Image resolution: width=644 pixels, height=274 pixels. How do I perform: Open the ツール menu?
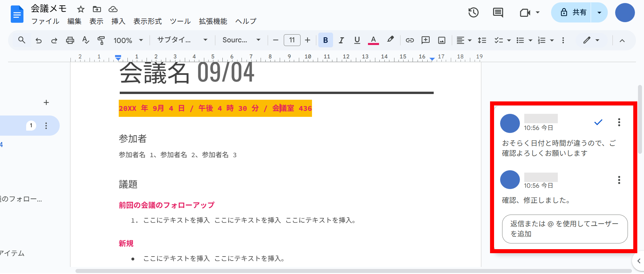click(x=180, y=21)
